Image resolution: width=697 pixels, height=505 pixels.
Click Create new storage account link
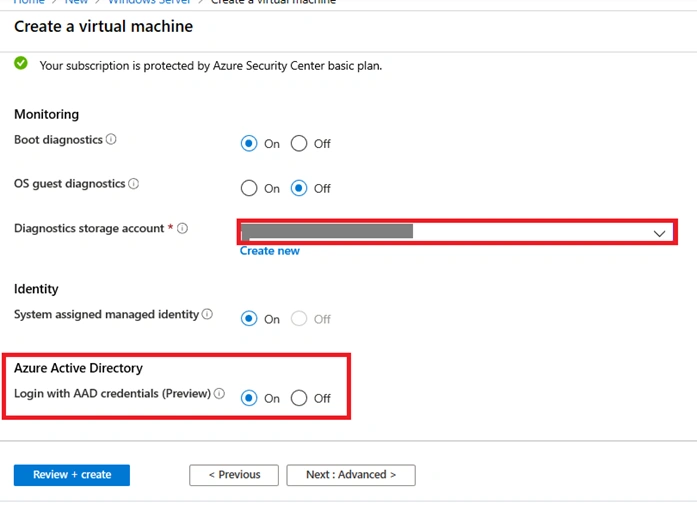270,251
